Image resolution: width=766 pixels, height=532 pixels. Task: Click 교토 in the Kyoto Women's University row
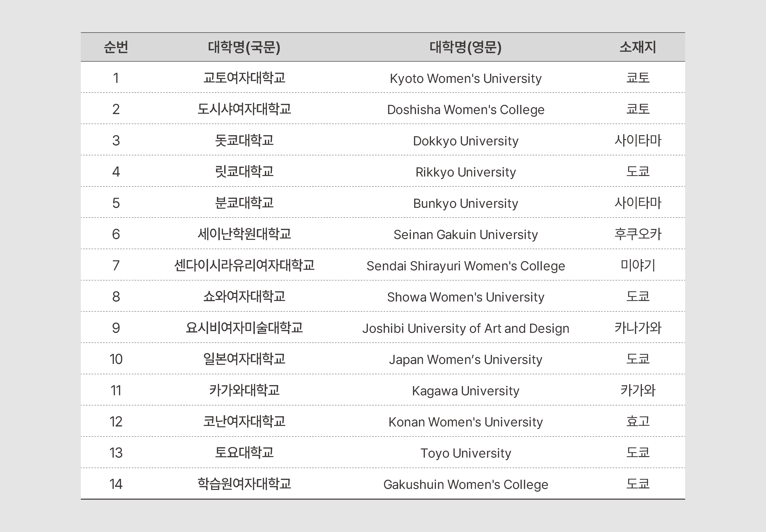638,78
